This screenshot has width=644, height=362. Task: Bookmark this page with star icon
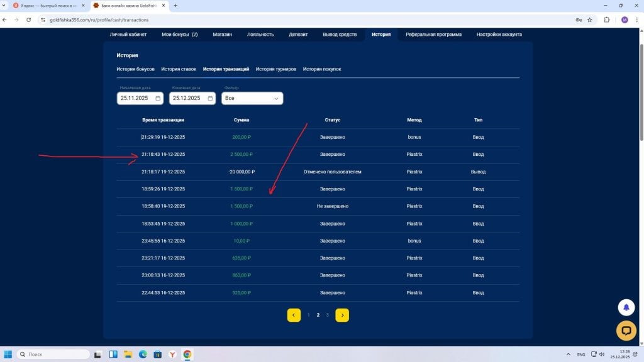pyautogui.click(x=590, y=19)
